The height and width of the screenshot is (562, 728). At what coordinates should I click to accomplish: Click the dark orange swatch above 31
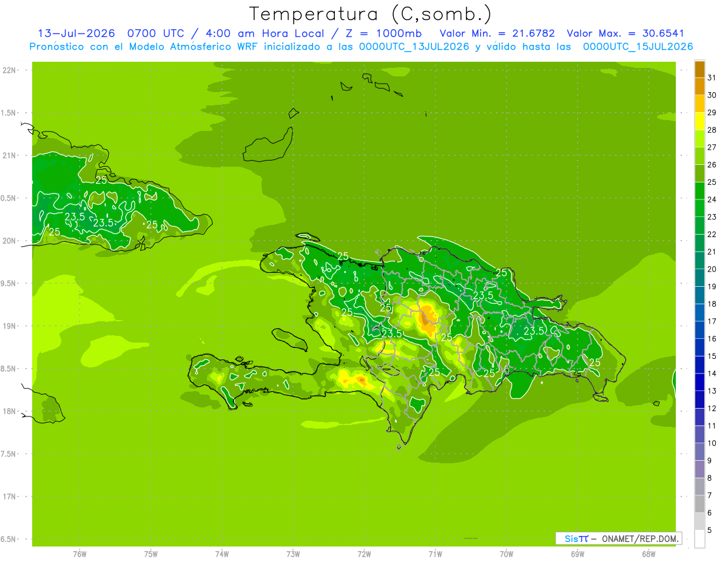coord(699,70)
